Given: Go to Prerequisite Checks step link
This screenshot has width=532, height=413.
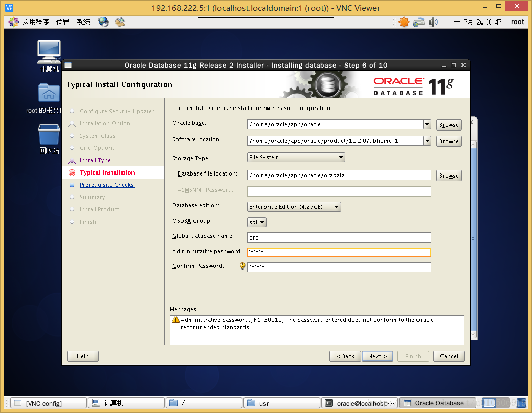Looking at the screenshot, I should coord(107,185).
